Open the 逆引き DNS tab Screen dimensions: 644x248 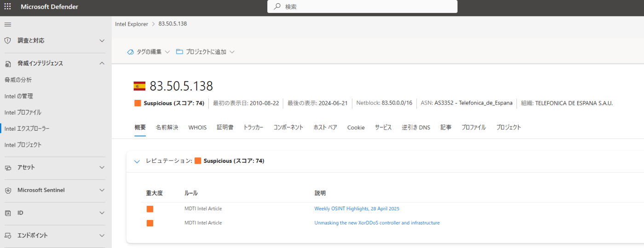point(416,127)
